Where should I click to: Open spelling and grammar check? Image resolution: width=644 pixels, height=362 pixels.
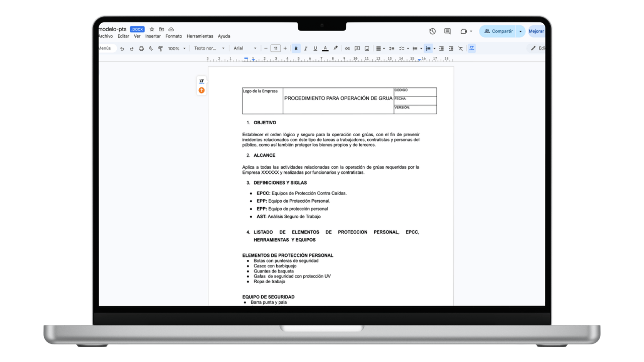(150, 48)
